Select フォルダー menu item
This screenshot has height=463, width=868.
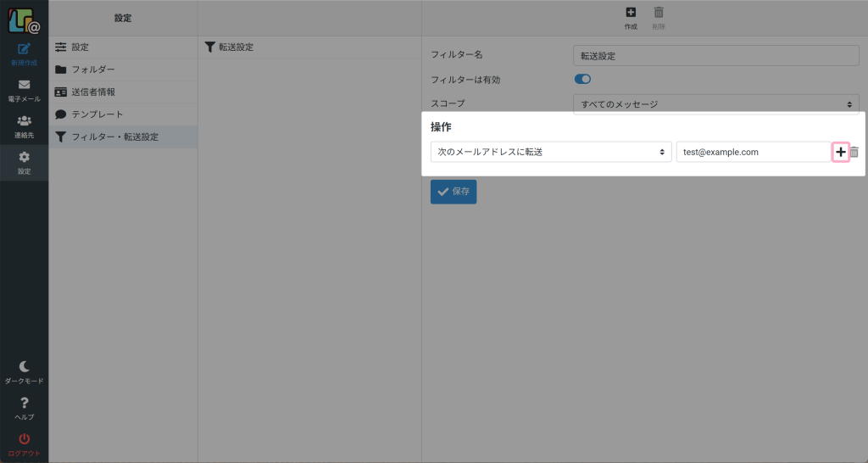tap(123, 70)
